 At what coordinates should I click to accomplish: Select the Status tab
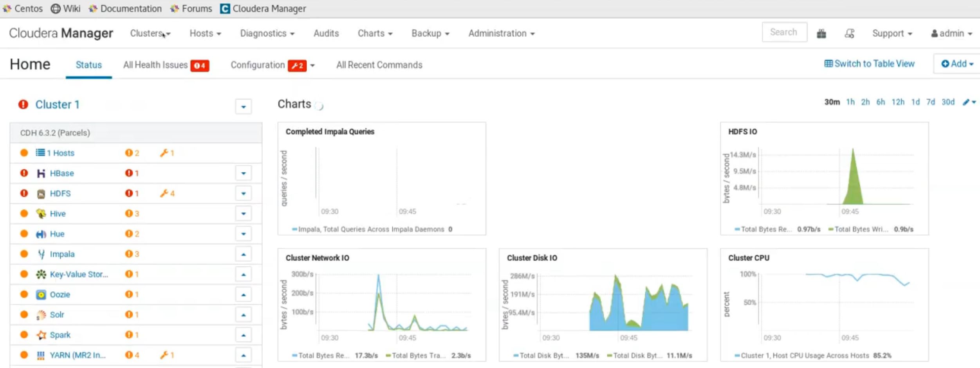(x=89, y=65)
